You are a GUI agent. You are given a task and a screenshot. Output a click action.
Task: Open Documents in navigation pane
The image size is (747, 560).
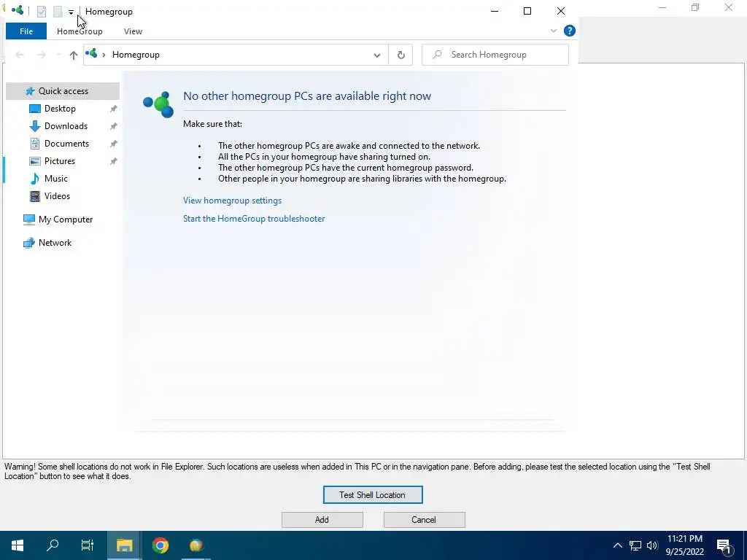(x=66, y=144)
